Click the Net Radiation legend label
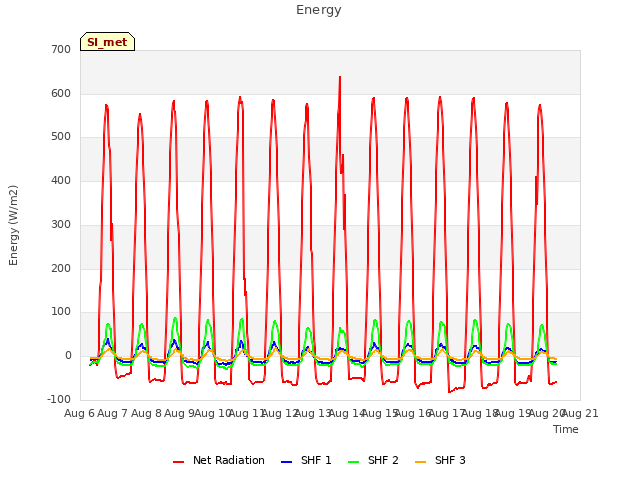The image size is (640, 480). (229, 460)
